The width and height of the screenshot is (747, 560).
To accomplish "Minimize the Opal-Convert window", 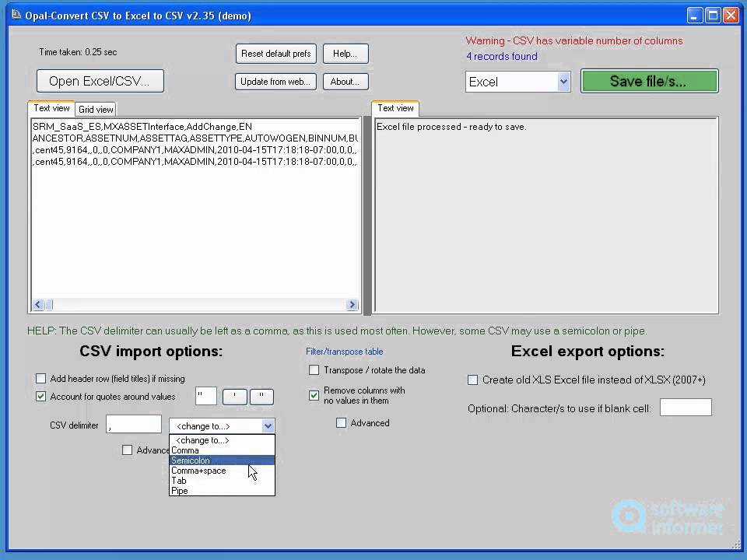I will click(695, 16).
